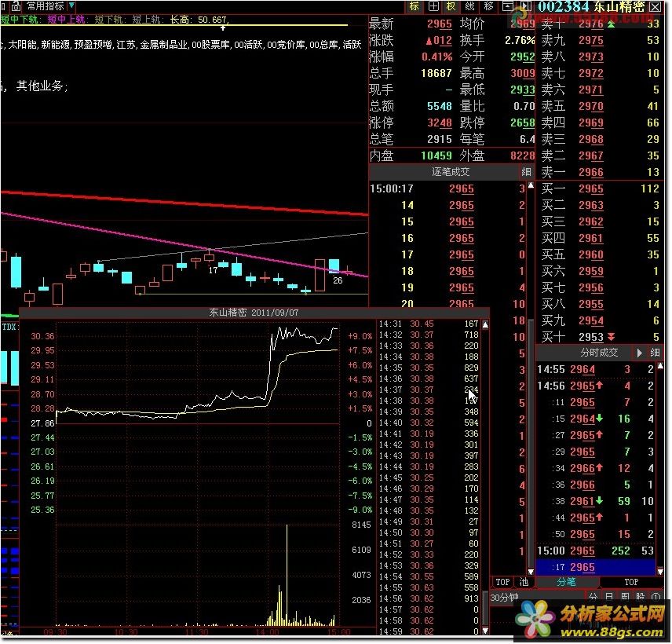Click the 逐笔成交 header
Viewport: 672px width, 644px height.
[x=451, y=172]
